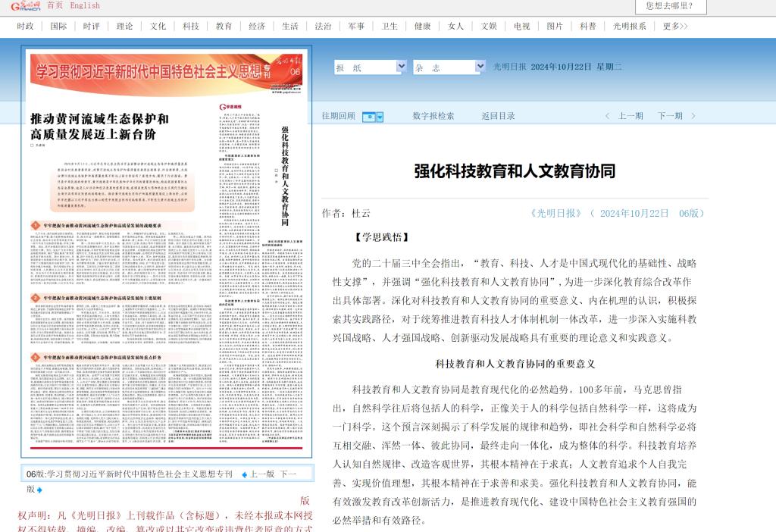Viewport: 776px width, 532px height.
Task: Open the 教育 navigation item
Action: (224, 27)
